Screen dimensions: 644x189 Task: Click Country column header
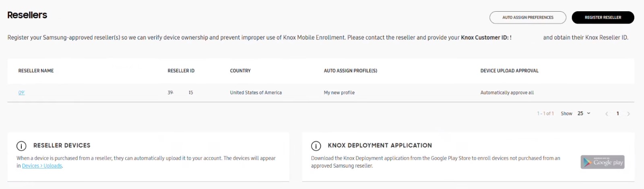coord(240,71)
